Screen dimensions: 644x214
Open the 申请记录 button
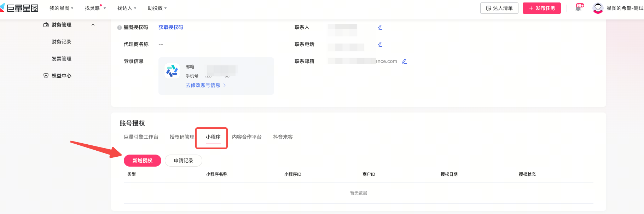(184, 161)
